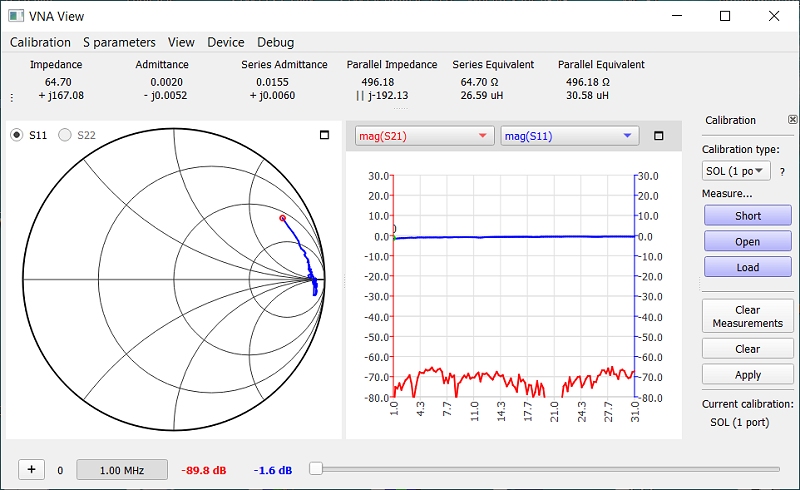800x490 pixels.
Task: Select the S11 radio button
Action: click(x=17, y=135)
